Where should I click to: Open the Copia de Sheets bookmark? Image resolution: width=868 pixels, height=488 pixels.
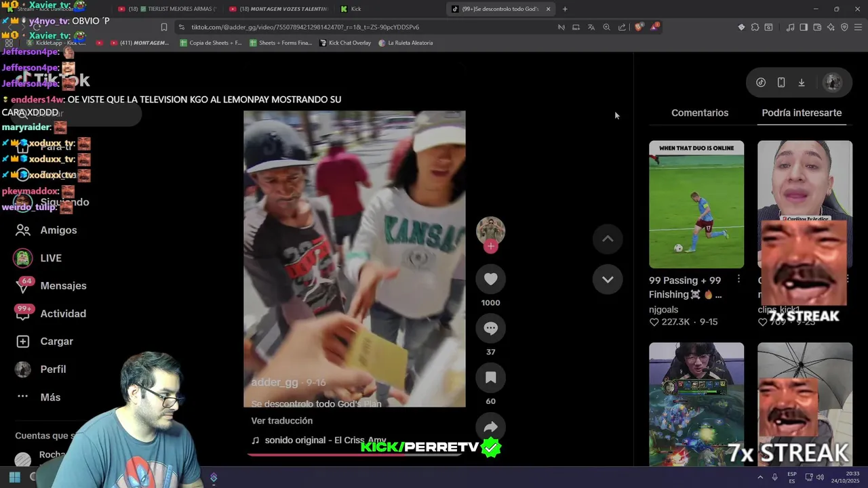[x=210, y=43]
